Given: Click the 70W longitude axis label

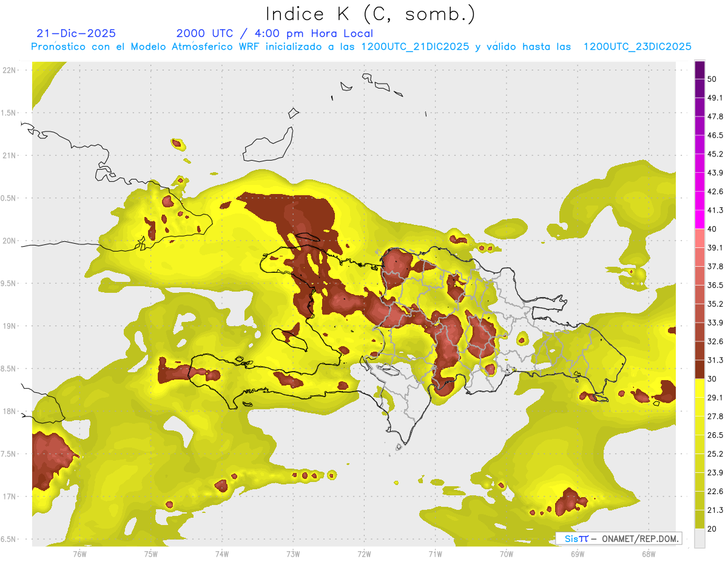Looking at the screenshot, I should (507, 554).
